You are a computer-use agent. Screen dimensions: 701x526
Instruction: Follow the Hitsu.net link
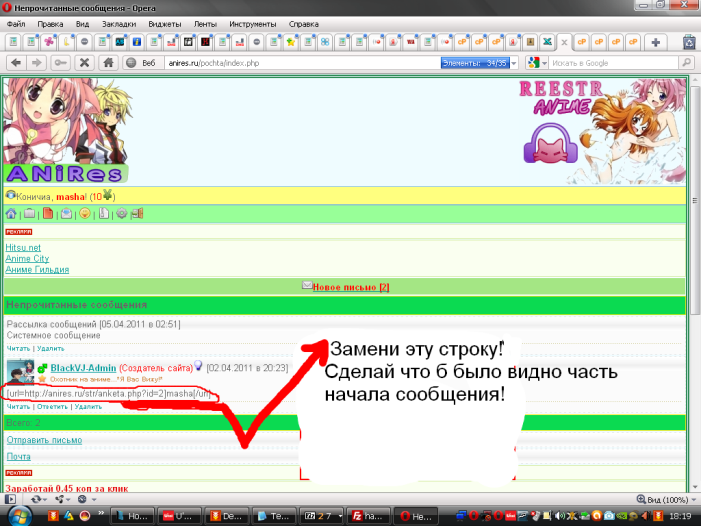click(x=23, y=248)
